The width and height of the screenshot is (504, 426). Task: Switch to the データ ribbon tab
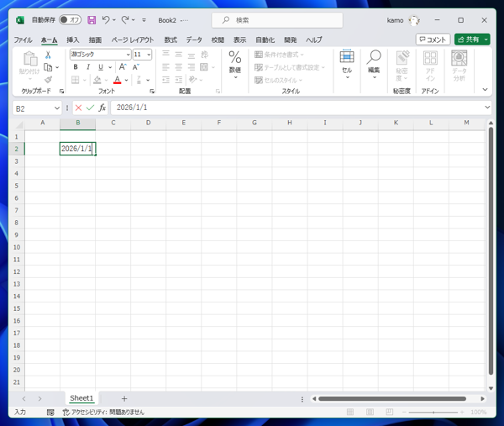(194, 39)
